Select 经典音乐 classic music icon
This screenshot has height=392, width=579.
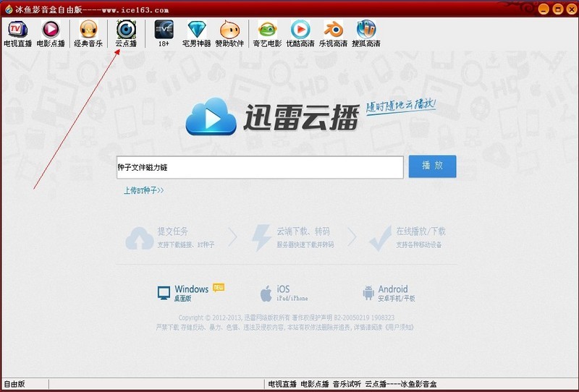[88, 33]
